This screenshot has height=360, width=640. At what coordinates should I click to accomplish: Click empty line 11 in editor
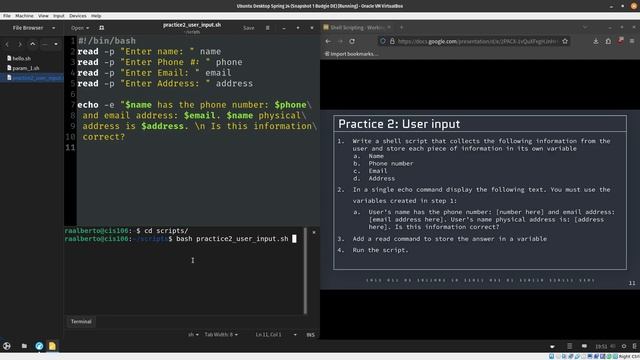[x=198, y=147]
